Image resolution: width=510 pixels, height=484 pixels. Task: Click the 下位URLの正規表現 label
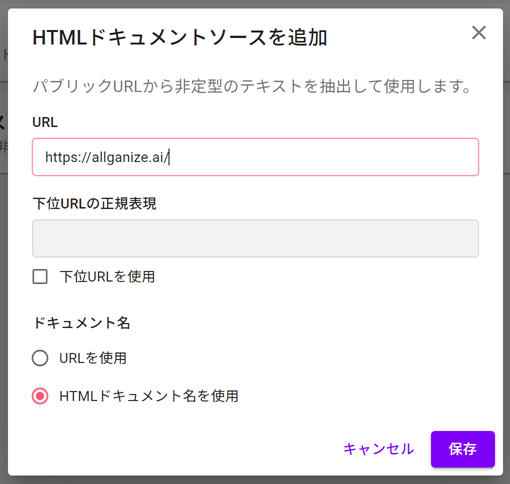click(94, 203)
